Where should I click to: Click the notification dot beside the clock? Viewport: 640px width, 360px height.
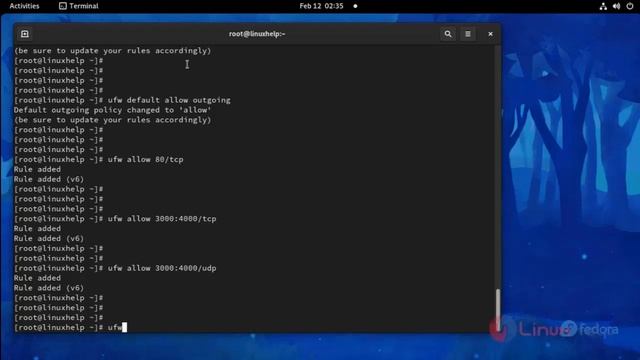coord(355,6)
